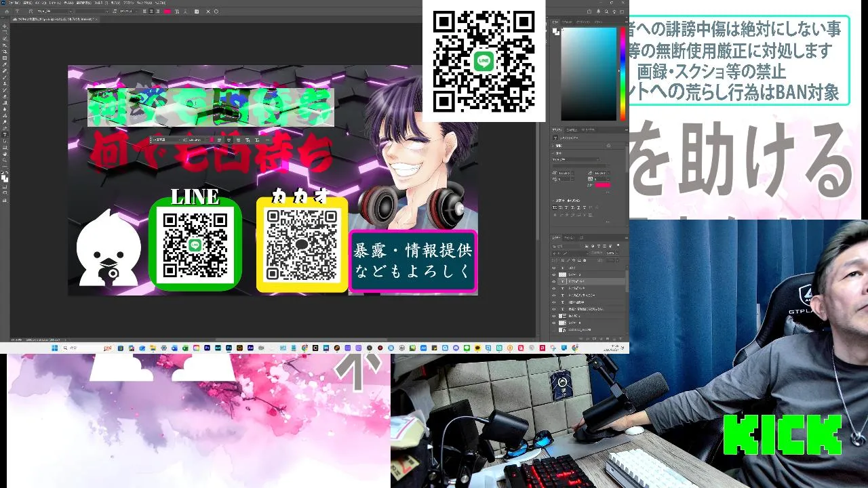868x488 pixels.
Task: Select the Rectangular Marquee tool
Action: pyautogui.click(x=6, y=32)
